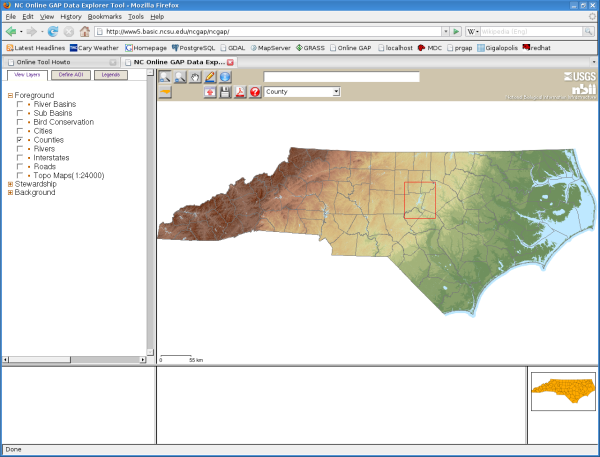This screenshot has width=600, height=457.
Task: Open the MapServer bookmark link
Action: click(x=271, y=48)
